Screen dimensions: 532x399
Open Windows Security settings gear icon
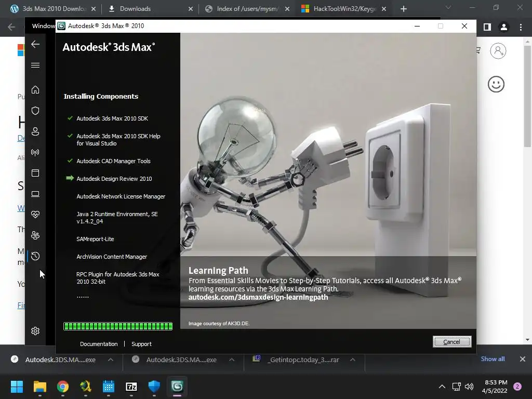tap(35, 331)
